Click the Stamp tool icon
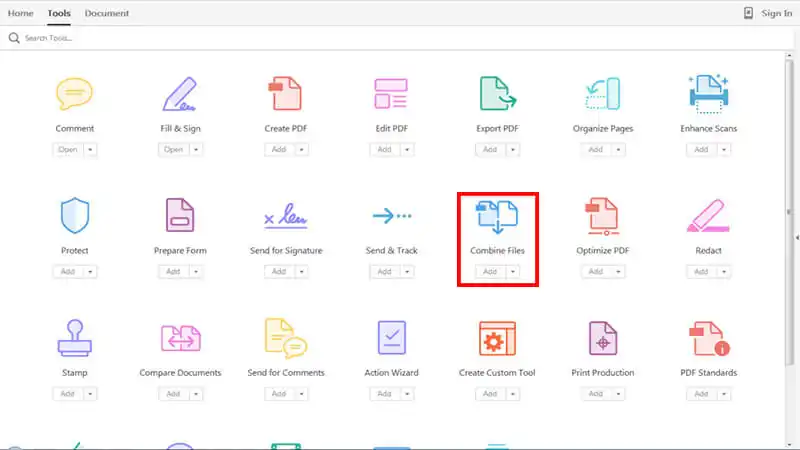Viewport: 800px width, 450px height. click(75, 339)
